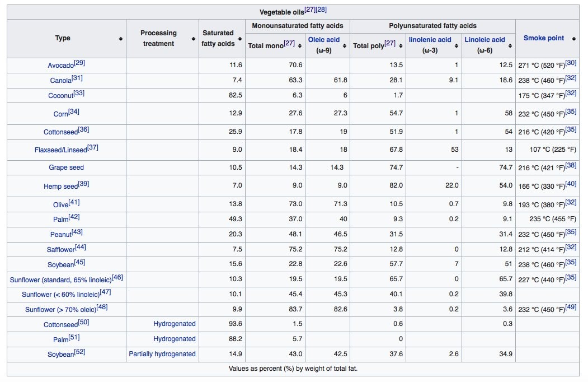The image size is (588, 382).
Task: Select Polyunsaturated fatty acids header
Action: click(x=433, y=26)
